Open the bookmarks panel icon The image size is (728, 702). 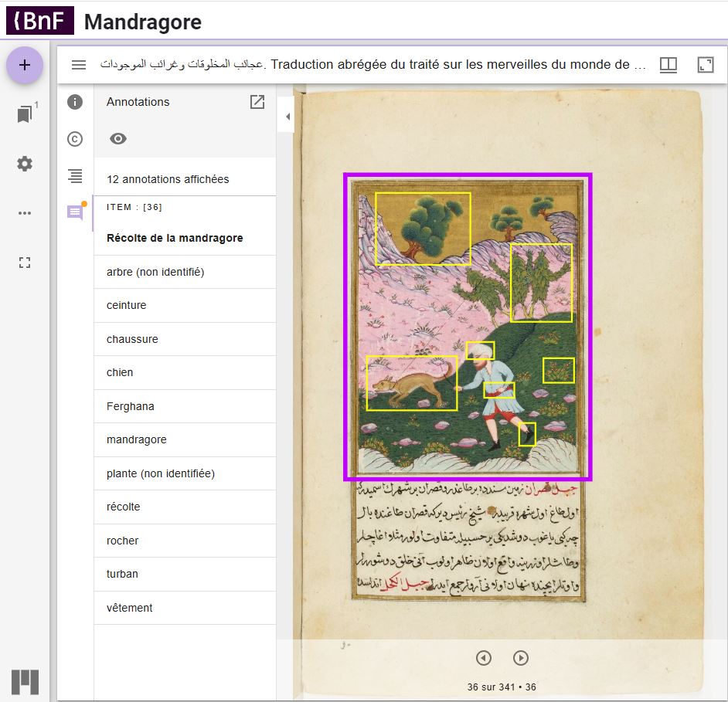pyautogui.click(x=25, y=114)
